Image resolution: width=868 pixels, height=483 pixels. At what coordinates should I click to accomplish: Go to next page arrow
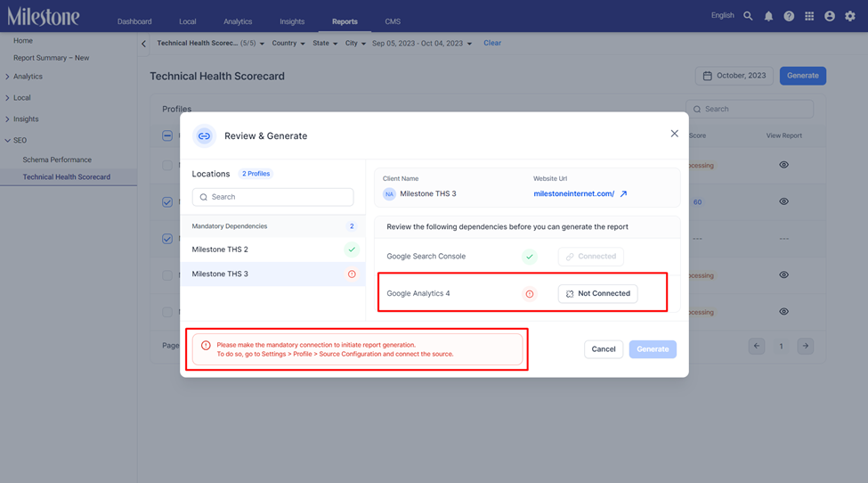(x=806, y=346)
